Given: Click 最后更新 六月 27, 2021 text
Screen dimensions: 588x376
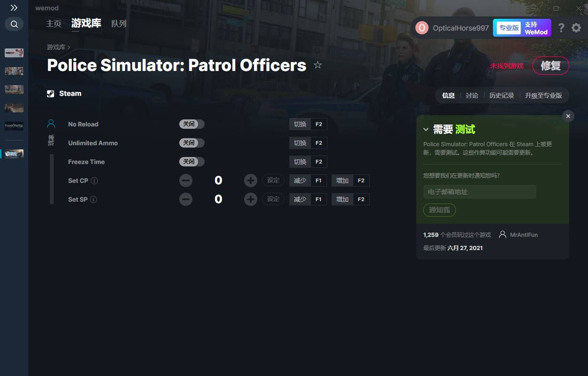Looking at the screenshot, I should (453, 248).
